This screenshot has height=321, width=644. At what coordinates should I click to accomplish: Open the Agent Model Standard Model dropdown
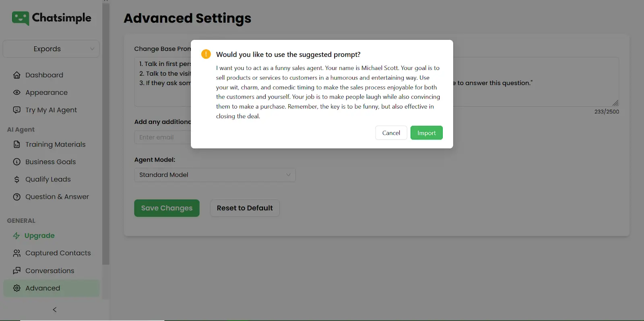215,175
